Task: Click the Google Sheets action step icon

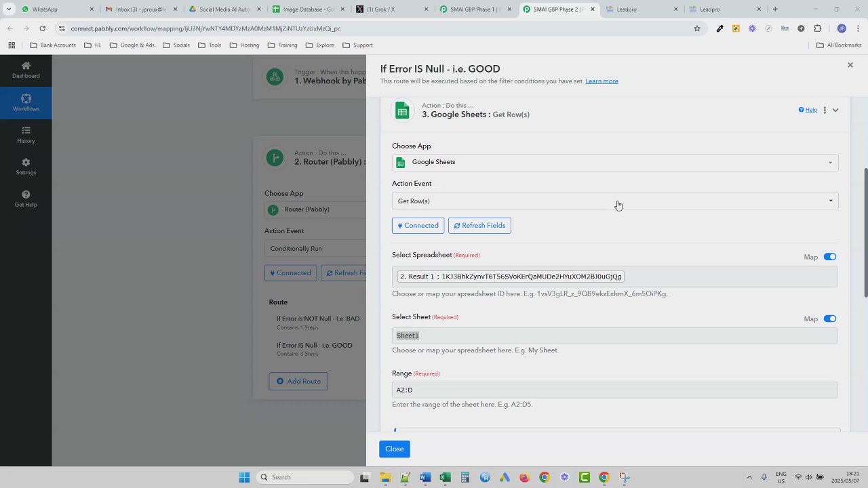Action: point(402,110)
